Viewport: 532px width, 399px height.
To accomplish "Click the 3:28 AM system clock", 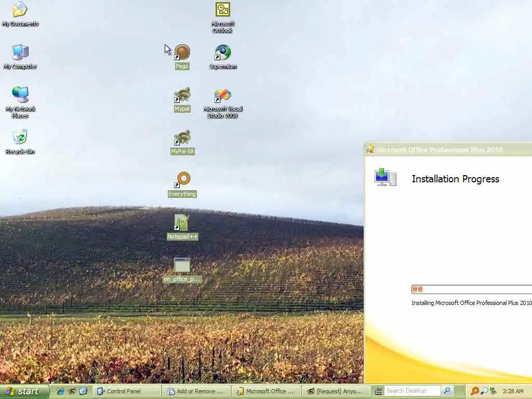I will click(513, 391).
